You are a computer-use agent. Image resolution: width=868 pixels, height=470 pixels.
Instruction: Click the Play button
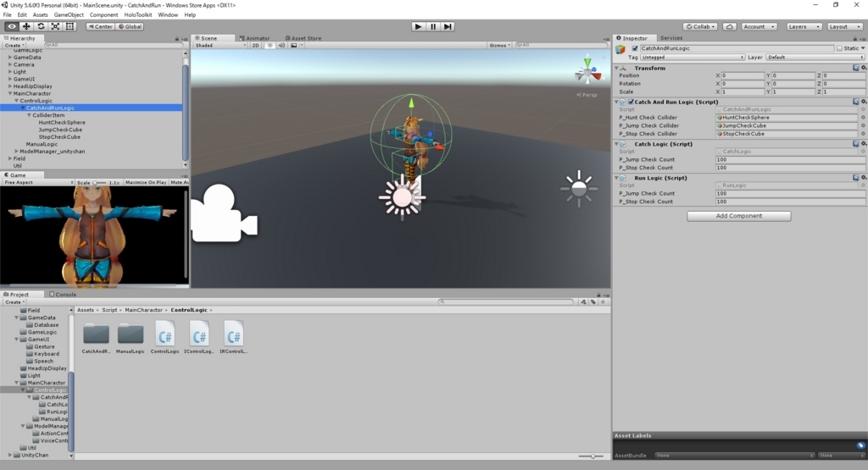(x=419, y=26)
